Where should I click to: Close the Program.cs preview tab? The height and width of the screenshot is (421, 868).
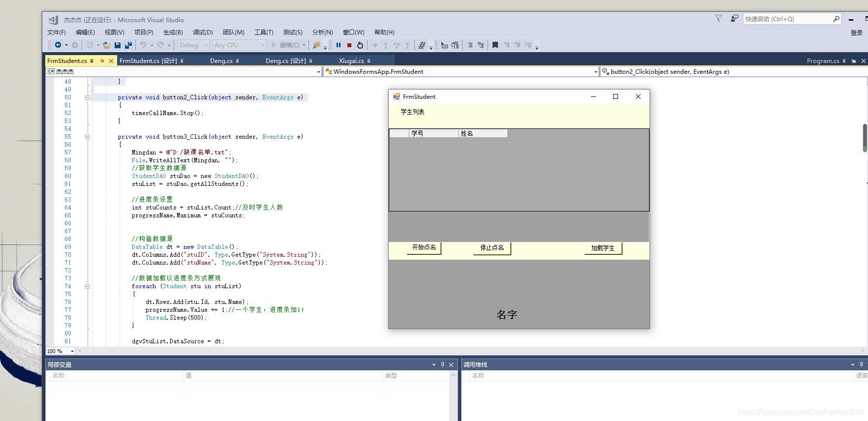point(863,61)
